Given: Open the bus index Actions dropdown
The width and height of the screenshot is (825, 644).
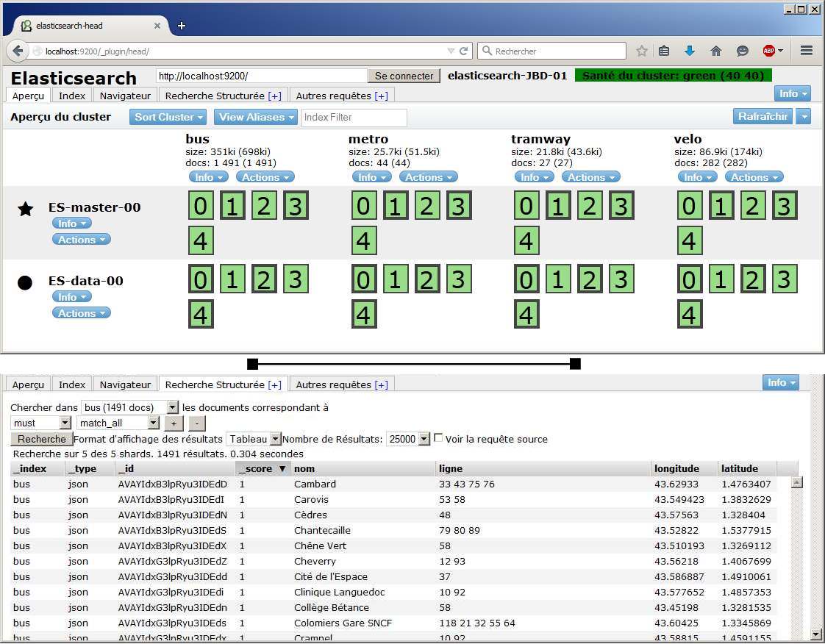Looking at the screenshot, I should coord(265,177).
